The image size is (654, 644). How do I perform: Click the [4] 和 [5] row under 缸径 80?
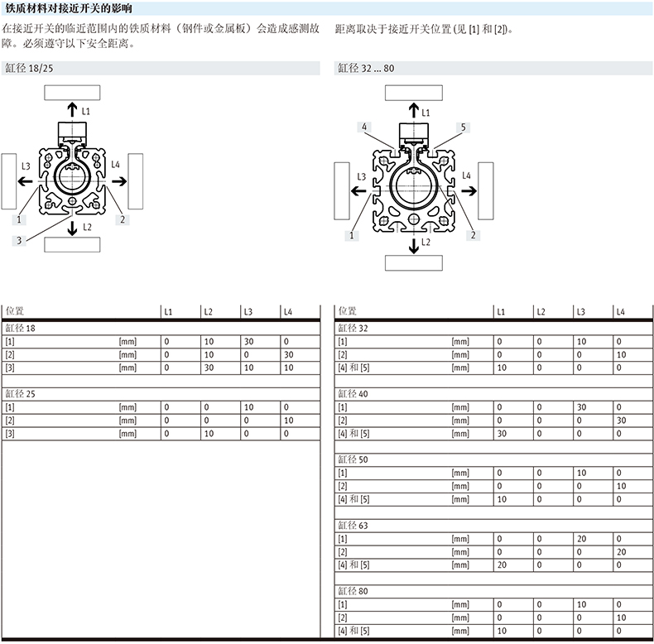tap(353, 632)
